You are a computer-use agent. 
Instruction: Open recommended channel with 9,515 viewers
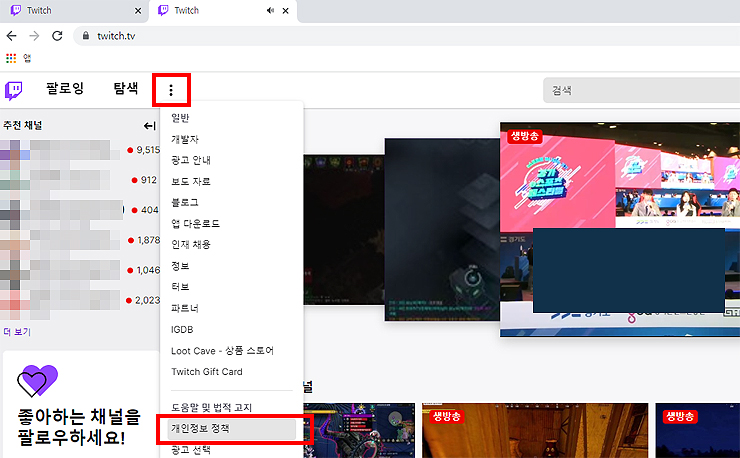(x=80, y=150)
